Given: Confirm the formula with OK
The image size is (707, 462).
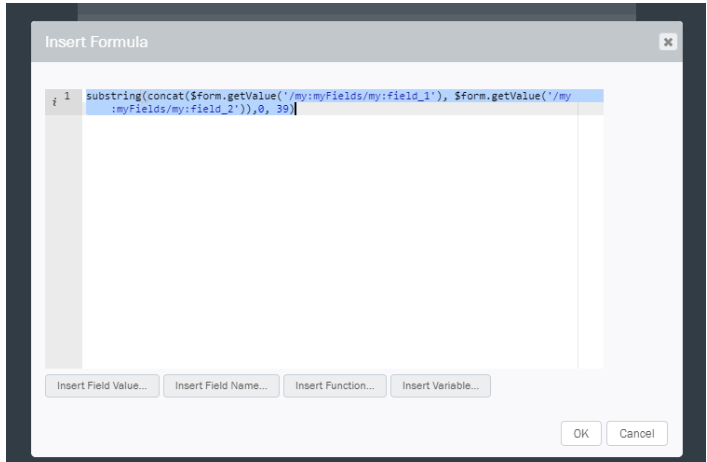Looking at the screenshot, I should coord(580,434).
